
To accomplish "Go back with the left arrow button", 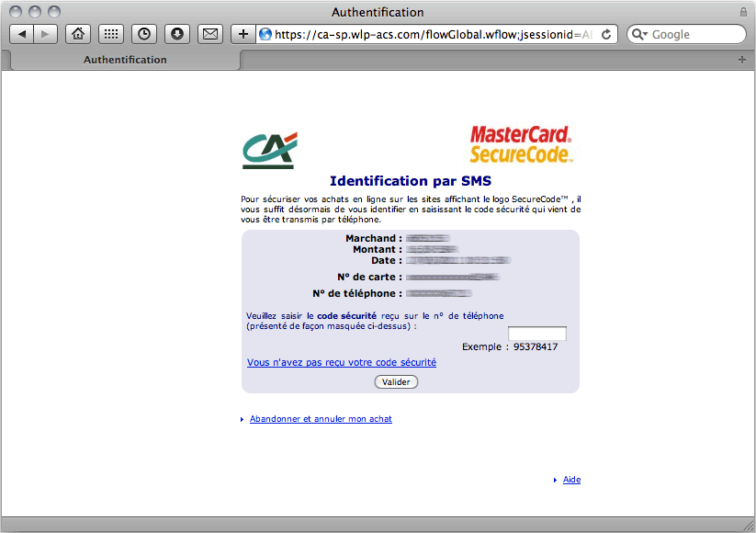I will (x=22, y=34).
